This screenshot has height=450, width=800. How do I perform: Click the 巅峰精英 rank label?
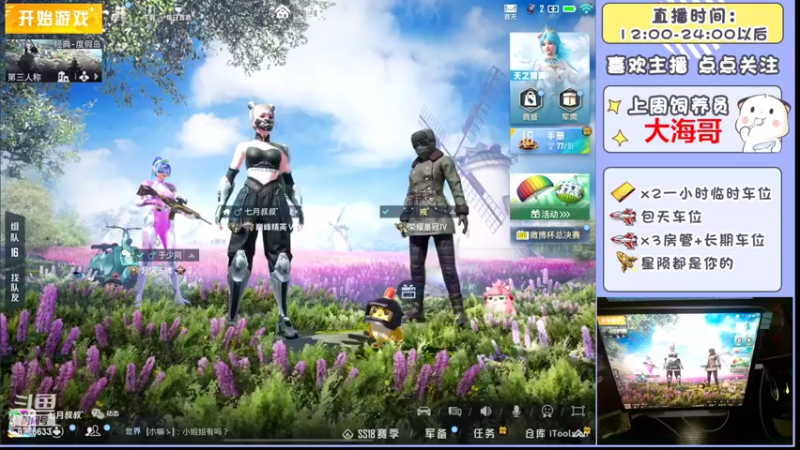[273, 227]
